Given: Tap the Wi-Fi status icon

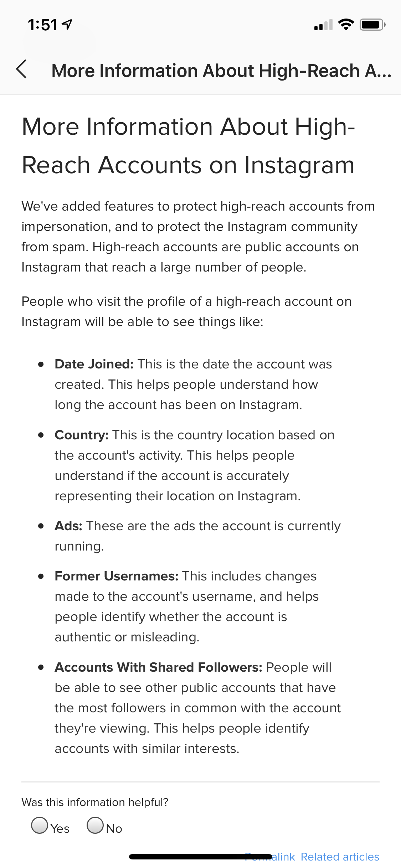Looking at the screenshot, I should click(346, 25).
